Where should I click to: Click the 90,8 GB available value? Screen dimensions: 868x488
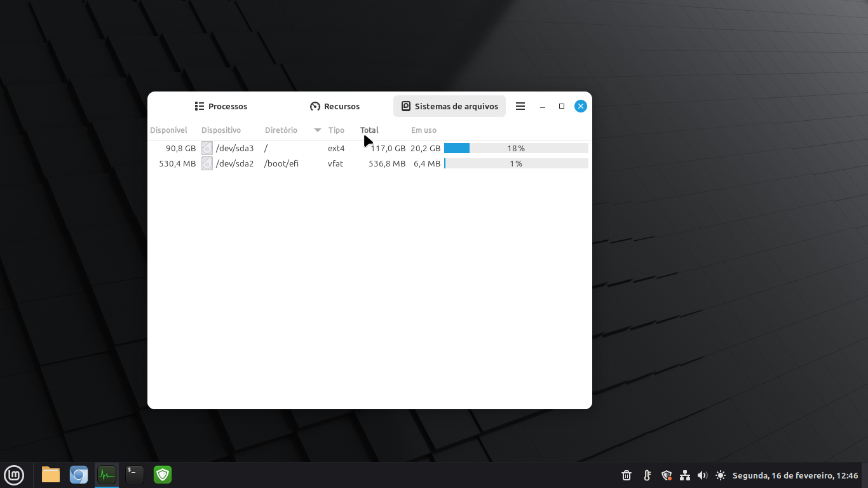tap(181, 148)
